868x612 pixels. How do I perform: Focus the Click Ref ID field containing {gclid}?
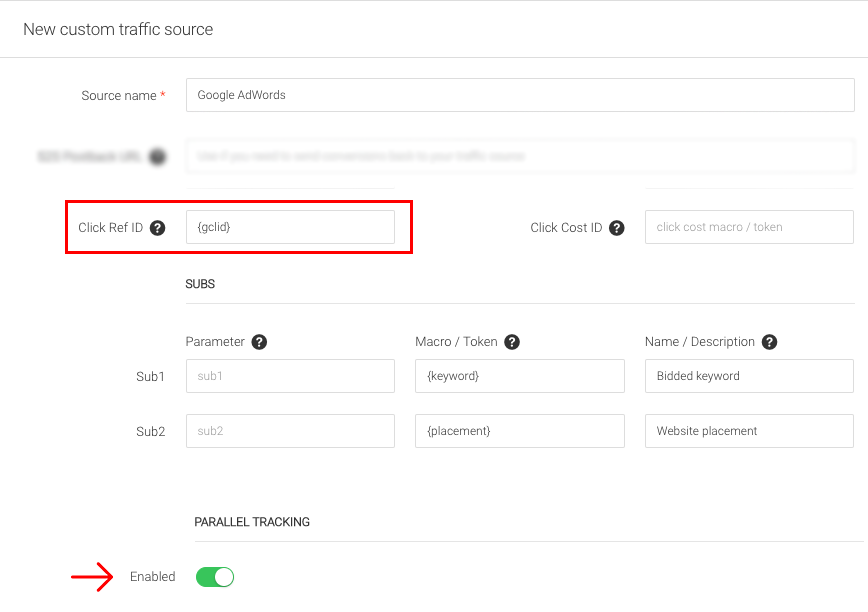point(290,227)
